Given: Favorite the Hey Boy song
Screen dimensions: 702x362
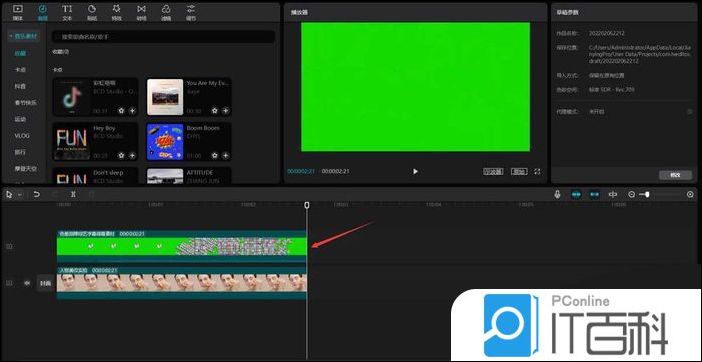Looking at the screenshot, I should [x=121, y=155].
